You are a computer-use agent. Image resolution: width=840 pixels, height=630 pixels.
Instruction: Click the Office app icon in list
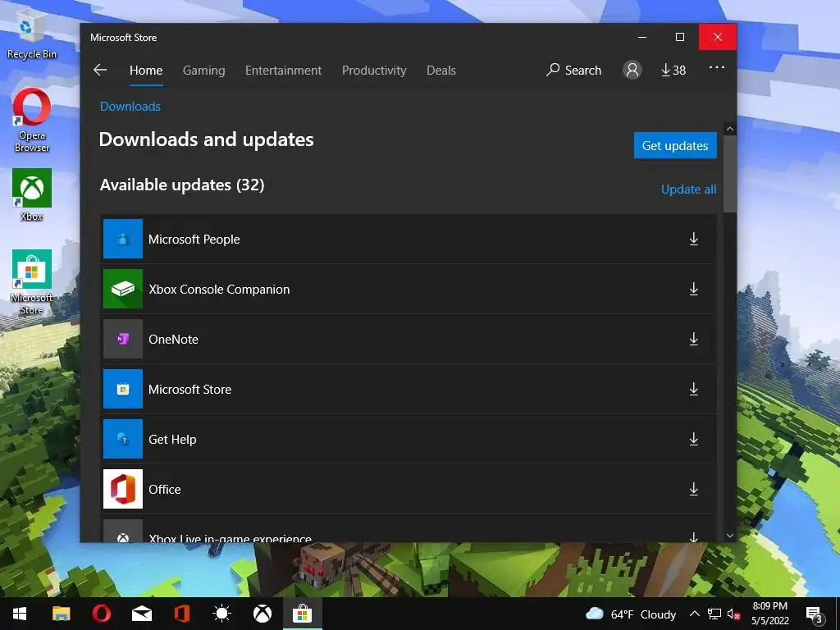123,489
